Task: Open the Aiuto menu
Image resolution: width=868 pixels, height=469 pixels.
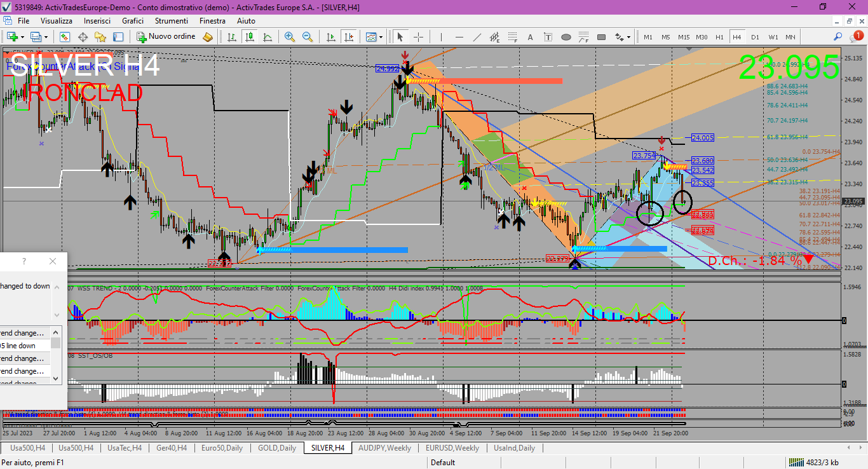Action: point(246,21)
